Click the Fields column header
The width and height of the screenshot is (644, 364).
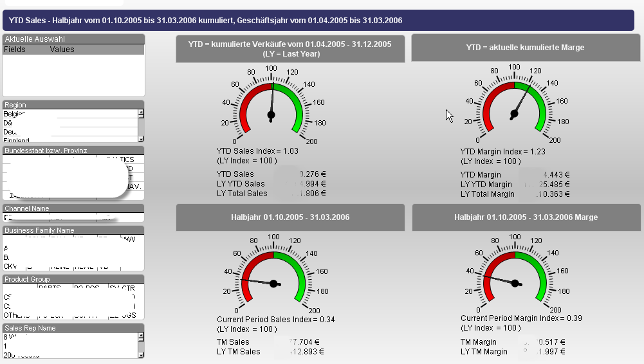(15, 50)
